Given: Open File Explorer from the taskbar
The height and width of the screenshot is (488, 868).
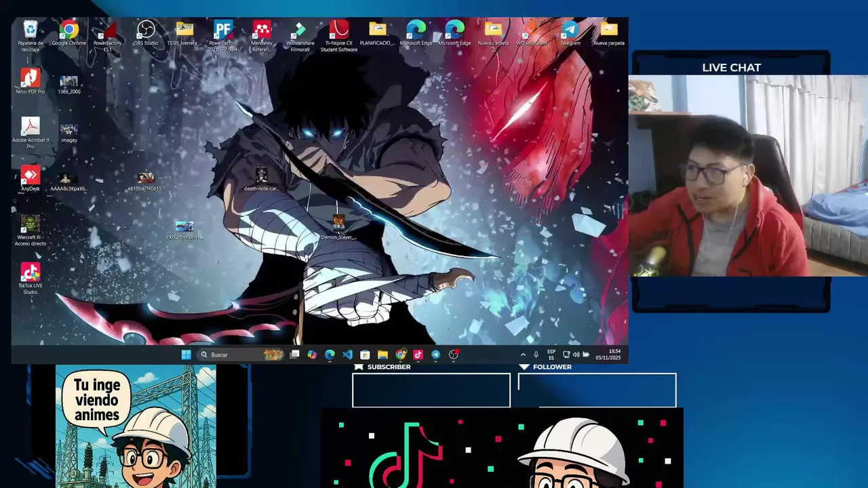Looking at the screenshot, I should pyautogui.click(x=382, y=354).
